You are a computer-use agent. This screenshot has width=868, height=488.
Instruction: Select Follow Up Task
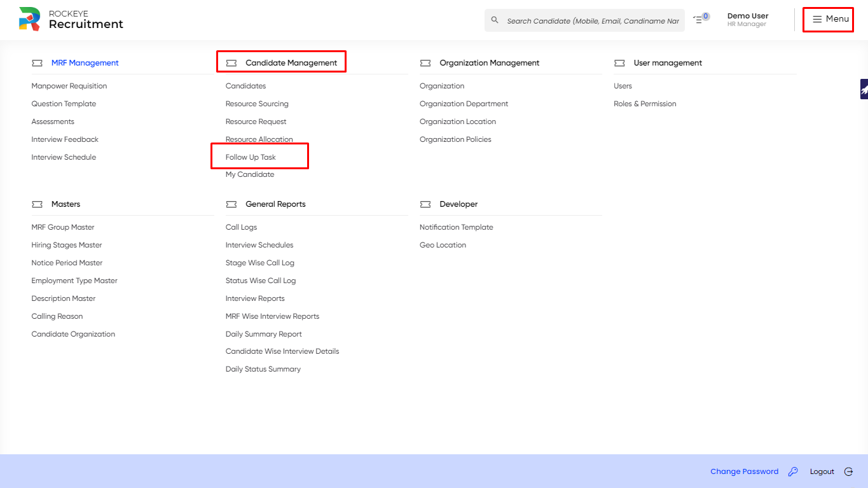click(251, 157)
